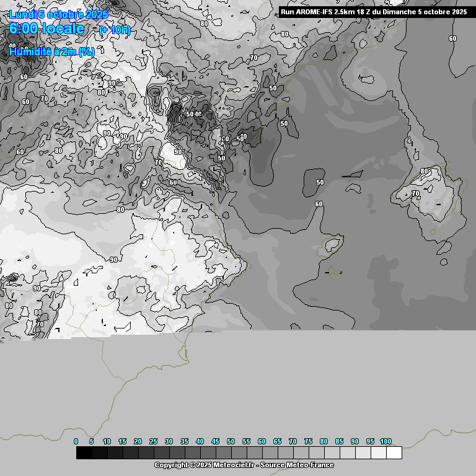
Task: Click the "6:00 locale" time label
Action: [47, 29]
